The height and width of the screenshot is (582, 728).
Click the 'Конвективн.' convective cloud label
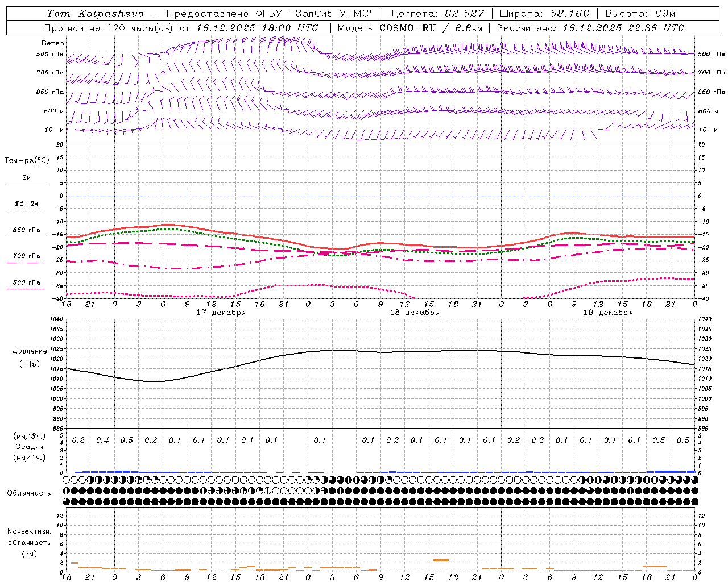coord(29,531)
